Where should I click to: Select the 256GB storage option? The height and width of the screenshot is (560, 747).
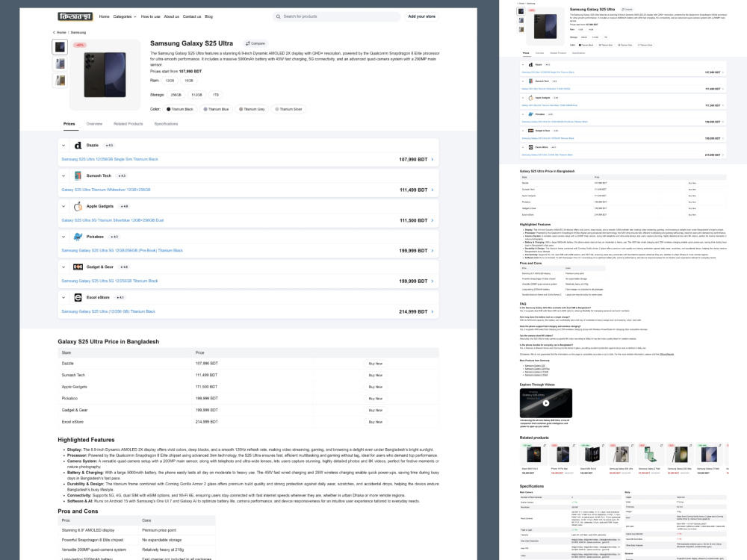[x=176, y=95]
